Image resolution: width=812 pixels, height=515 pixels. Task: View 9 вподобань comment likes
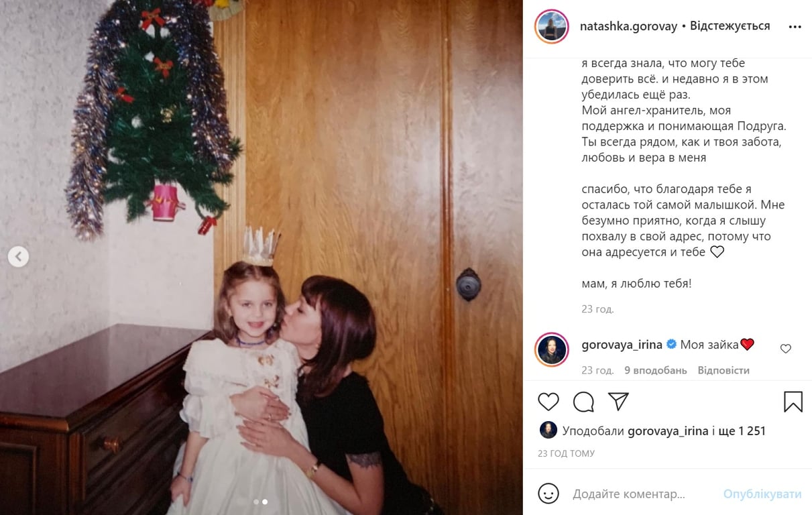[x=656, y=370]
